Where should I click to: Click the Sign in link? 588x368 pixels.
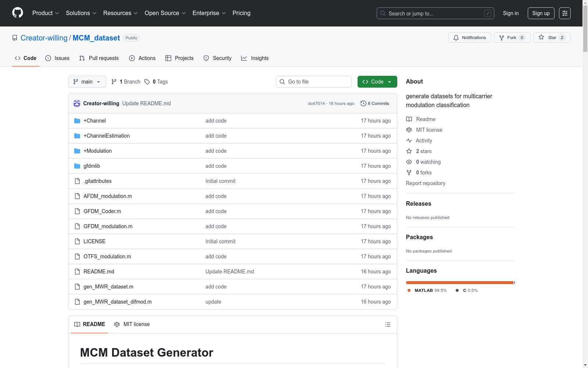tap(511, 13)
